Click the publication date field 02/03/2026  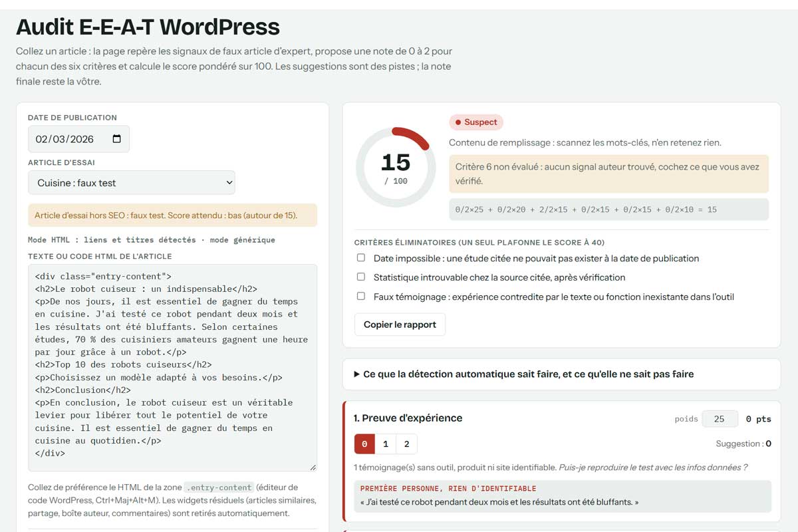(78, 139)
